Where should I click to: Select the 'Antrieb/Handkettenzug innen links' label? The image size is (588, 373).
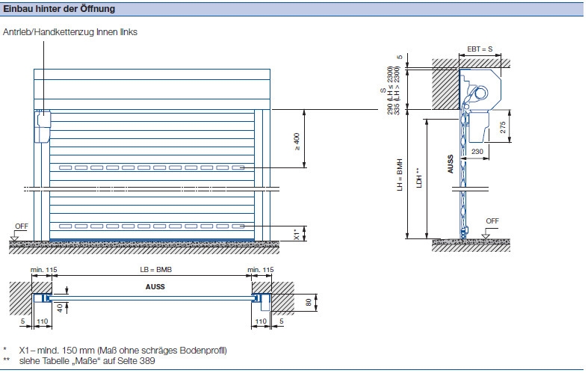70,32
